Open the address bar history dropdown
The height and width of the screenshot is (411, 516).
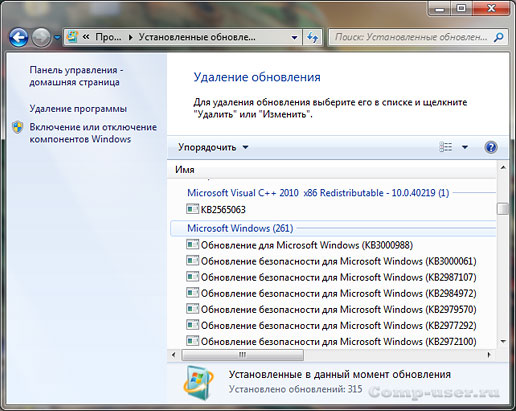point(294,37)
